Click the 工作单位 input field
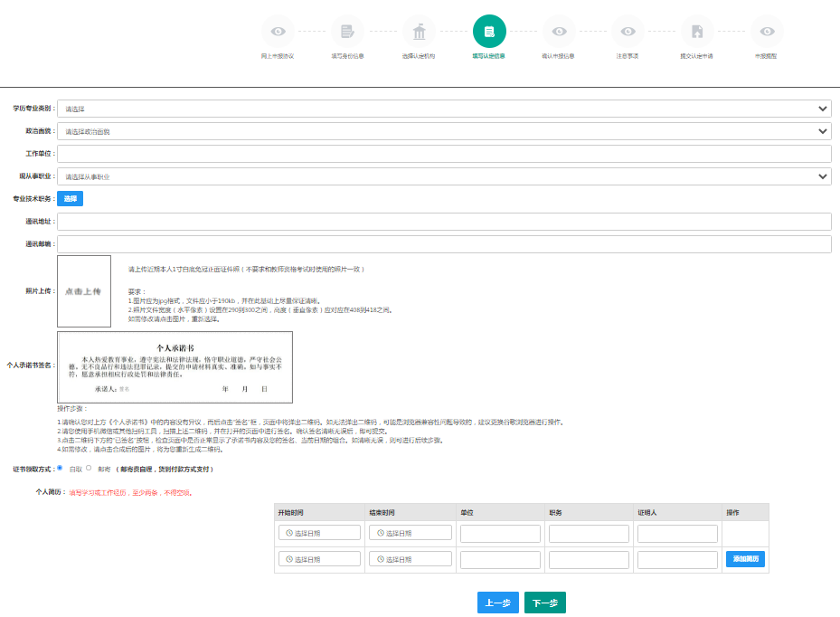 [444, 154]
